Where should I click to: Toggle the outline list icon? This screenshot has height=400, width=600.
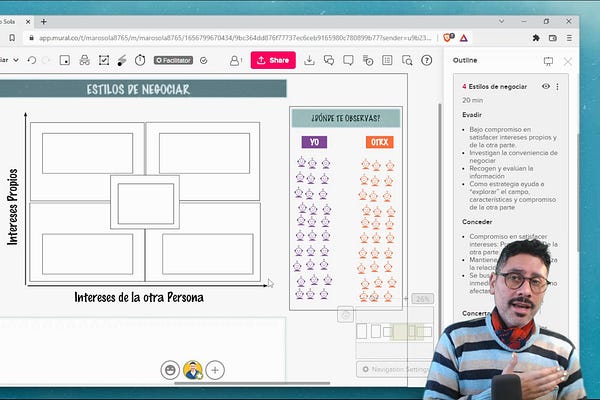pos(387,60)
